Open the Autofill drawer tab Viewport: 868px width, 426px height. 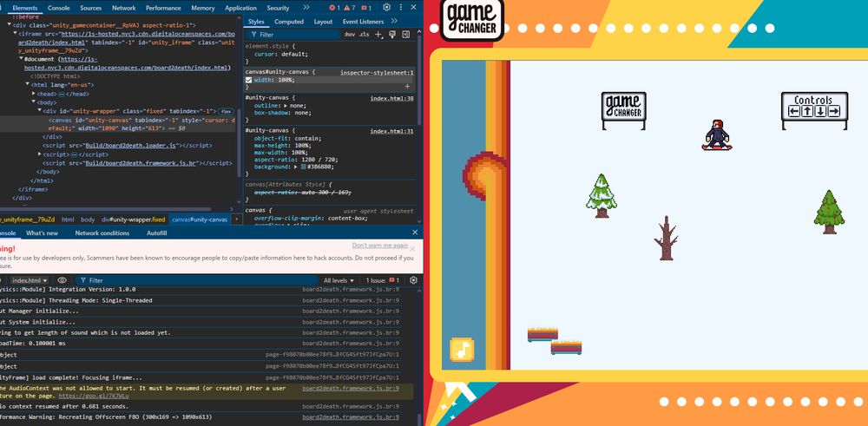(156, 233)
